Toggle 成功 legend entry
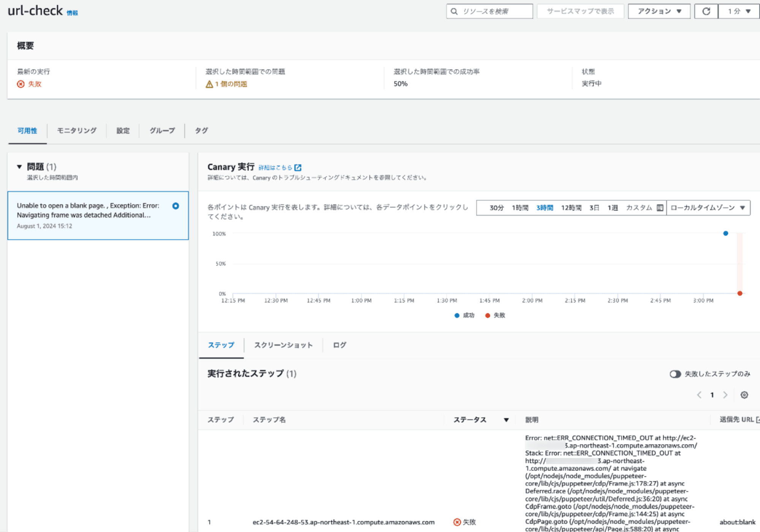760x532 pixels. 464,315
